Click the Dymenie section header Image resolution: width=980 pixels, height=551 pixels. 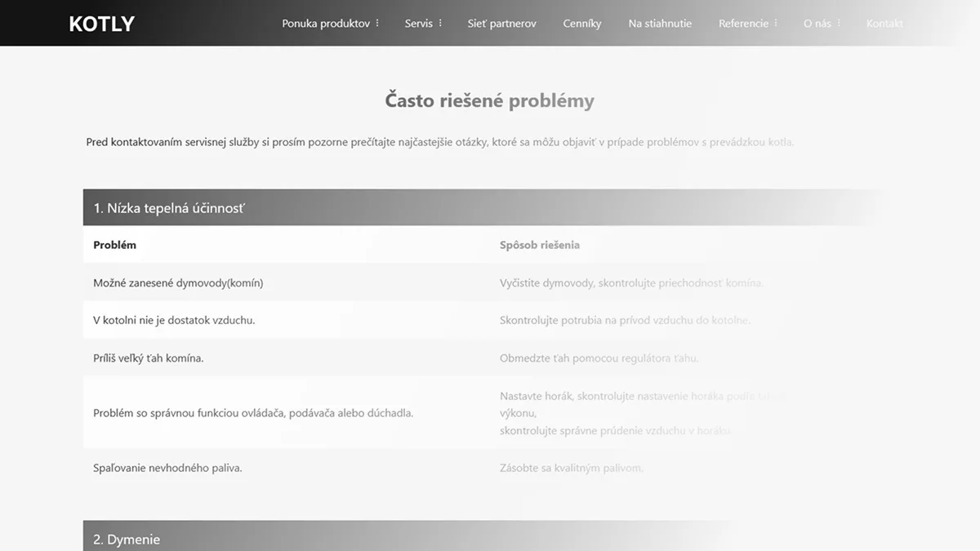pos(127,539)
